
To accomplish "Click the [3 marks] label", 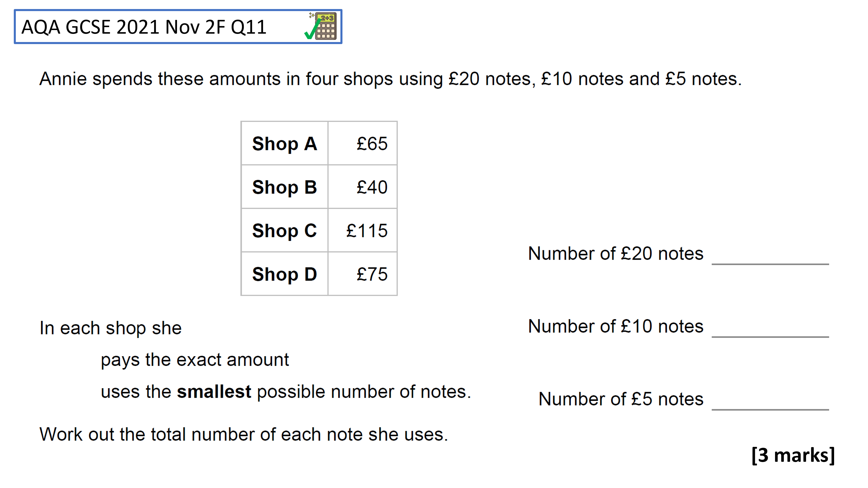I will pyautogui.click(x=793, y=455).
